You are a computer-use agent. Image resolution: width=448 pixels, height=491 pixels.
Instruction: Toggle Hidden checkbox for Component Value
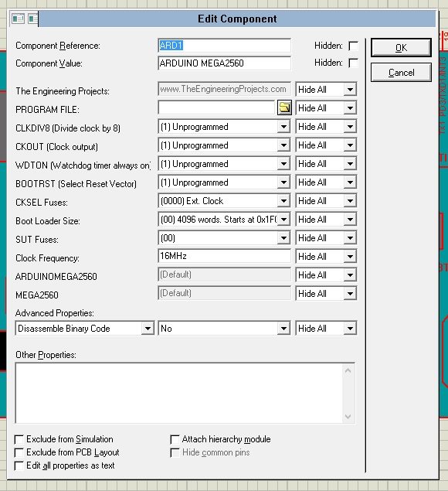[x=353, y=63]
